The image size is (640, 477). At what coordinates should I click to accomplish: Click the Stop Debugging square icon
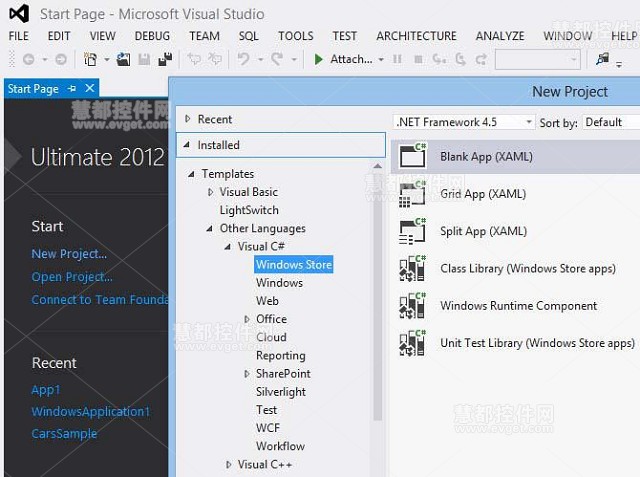click(418, 60)
